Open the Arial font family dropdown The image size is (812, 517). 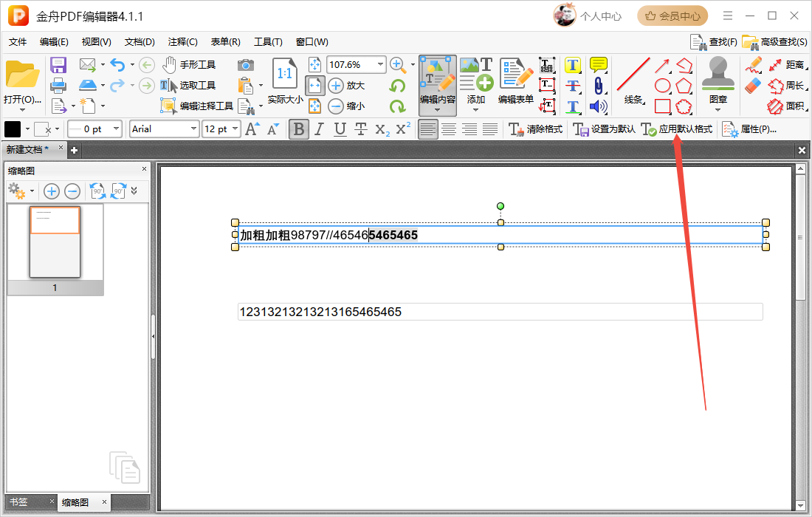194,129
